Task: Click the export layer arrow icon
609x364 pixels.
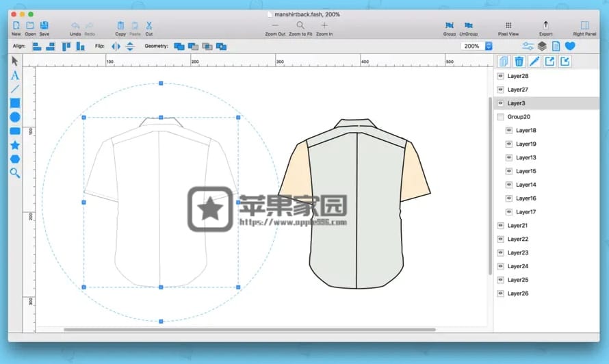Action: pos(549,62)
